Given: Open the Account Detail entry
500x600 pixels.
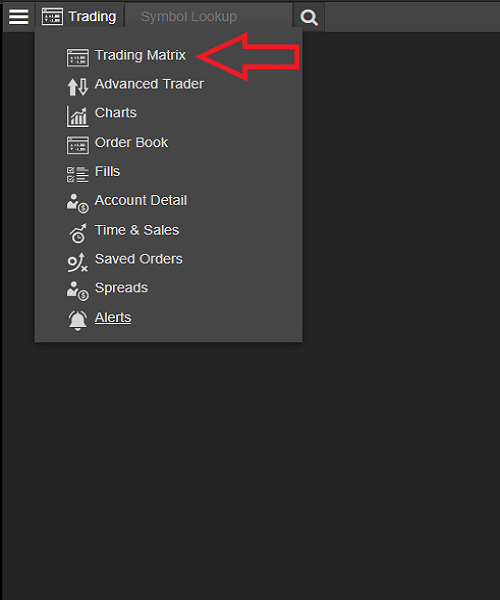Looking at the screenshot, I should pyautogui.click(x=141, y=200).
